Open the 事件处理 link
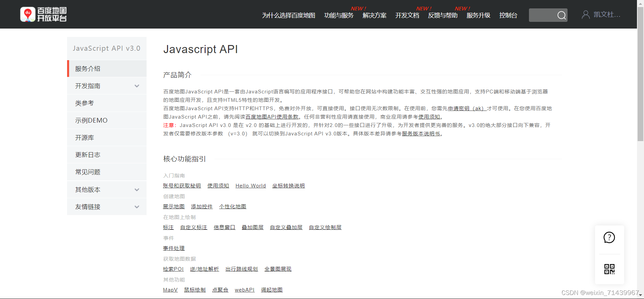The width and height of the screenshot is (644, 299). pyautogui.click(x=174, y=248)
